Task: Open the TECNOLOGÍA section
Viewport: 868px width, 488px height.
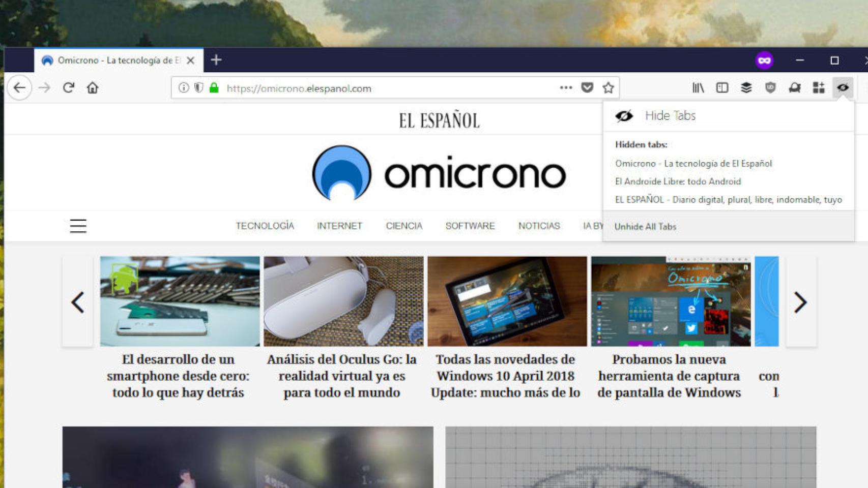Action: [265, 226]
